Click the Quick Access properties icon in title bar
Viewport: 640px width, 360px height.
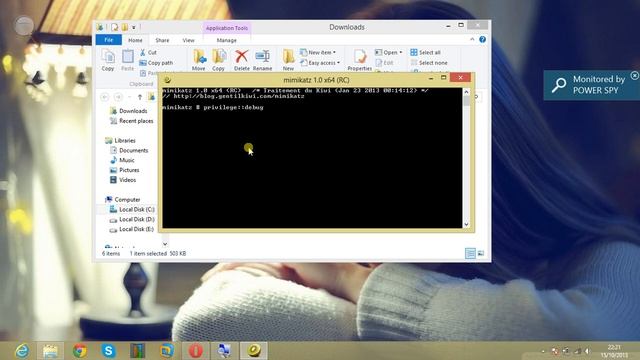(x=115, y=27)
